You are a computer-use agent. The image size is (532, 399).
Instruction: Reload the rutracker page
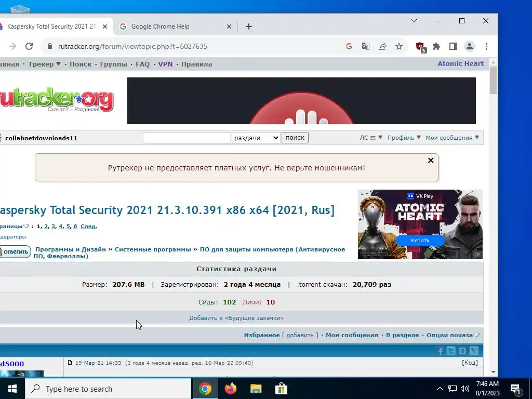(29, 46)
